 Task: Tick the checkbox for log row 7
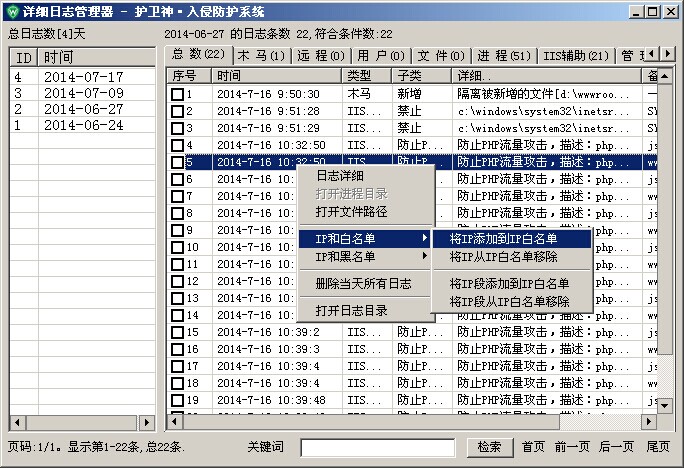(x=177, y=196)
